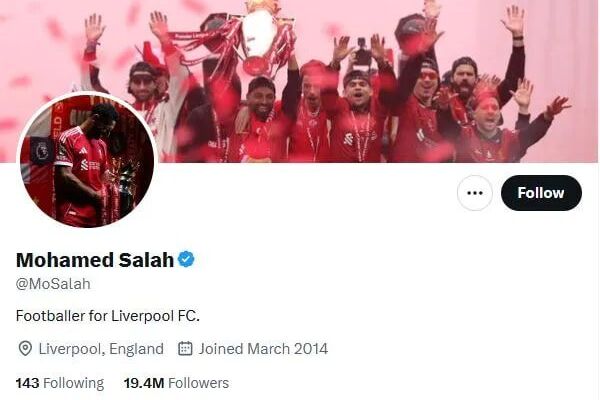
Task: Click the calendar icon beside Joined date
Action: tap(185, 348)
